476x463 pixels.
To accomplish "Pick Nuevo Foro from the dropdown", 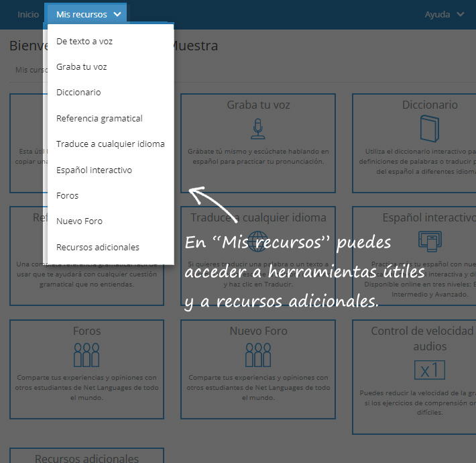I will pyautogui.click(x=79, y=221).
